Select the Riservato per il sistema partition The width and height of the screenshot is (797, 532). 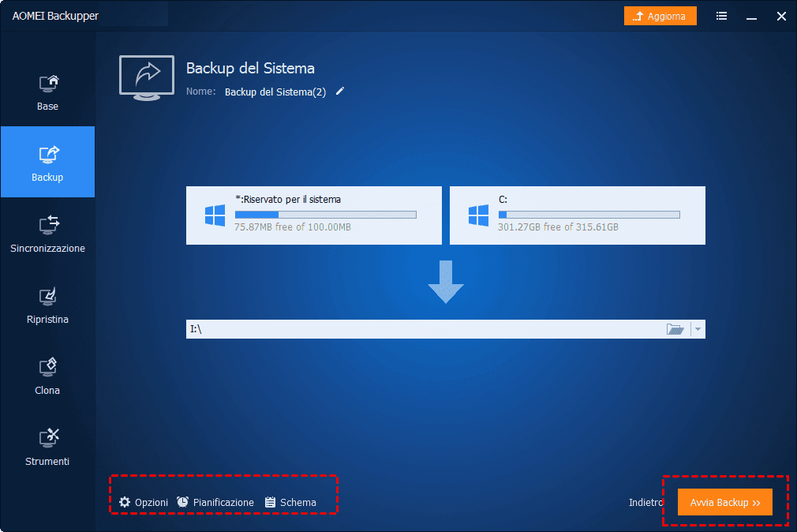coord(313,215)
